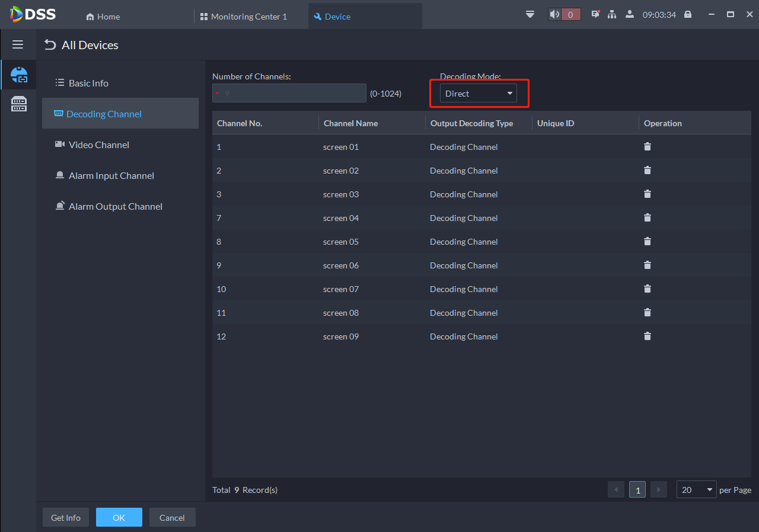The height and width of the screenshot is (532, 759).
Task: Open the alarm sound counter icon
Action: 564,14
